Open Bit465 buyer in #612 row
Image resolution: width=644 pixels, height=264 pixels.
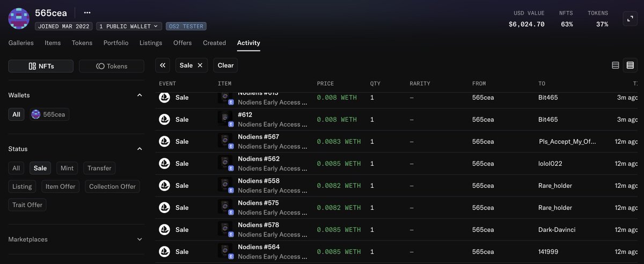click(x=548, y=120)
